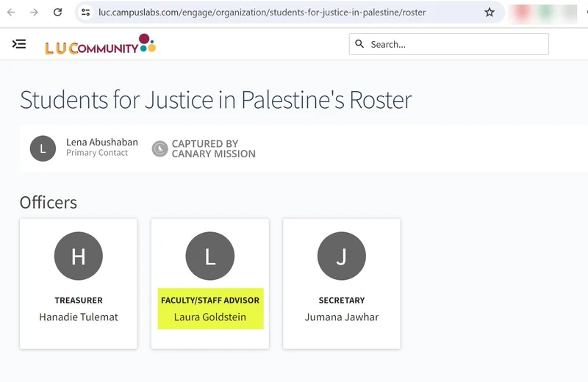This screenshot has height=382, width=588.
Task: Select Hanadie Tulemat's H avatar
Action: tap(79, 256)
